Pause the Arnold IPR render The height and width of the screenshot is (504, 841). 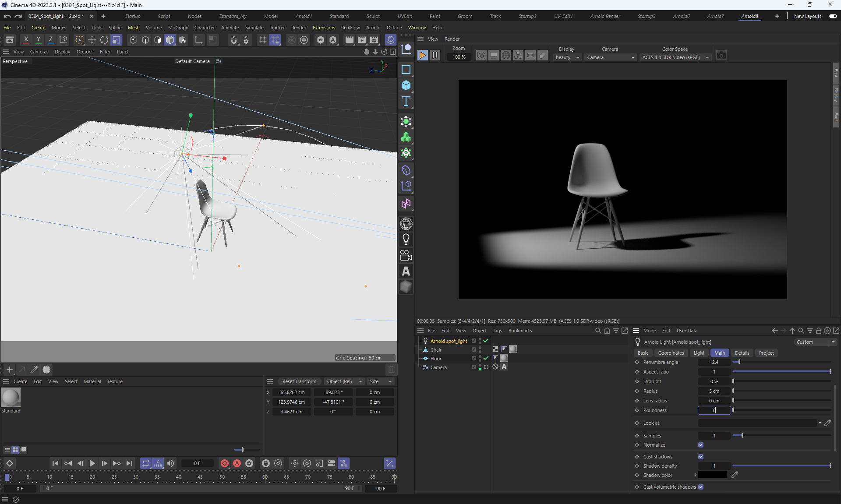(x=435, y=56)
